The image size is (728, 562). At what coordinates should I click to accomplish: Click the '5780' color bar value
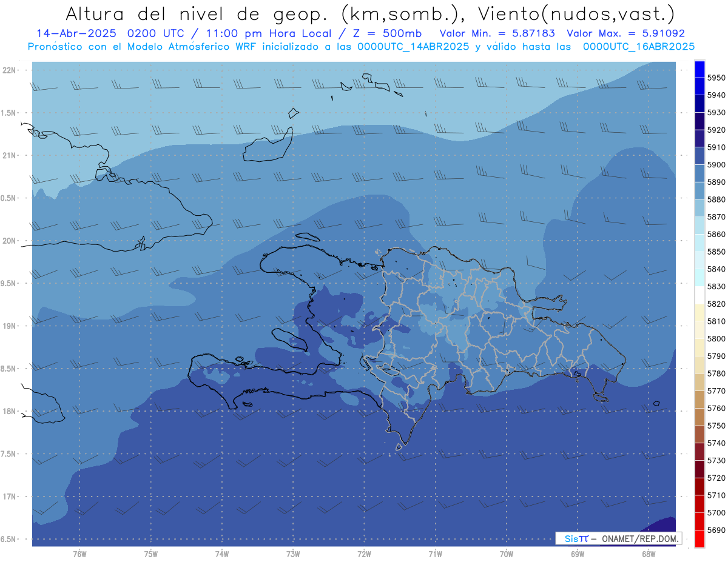(716, 374)
